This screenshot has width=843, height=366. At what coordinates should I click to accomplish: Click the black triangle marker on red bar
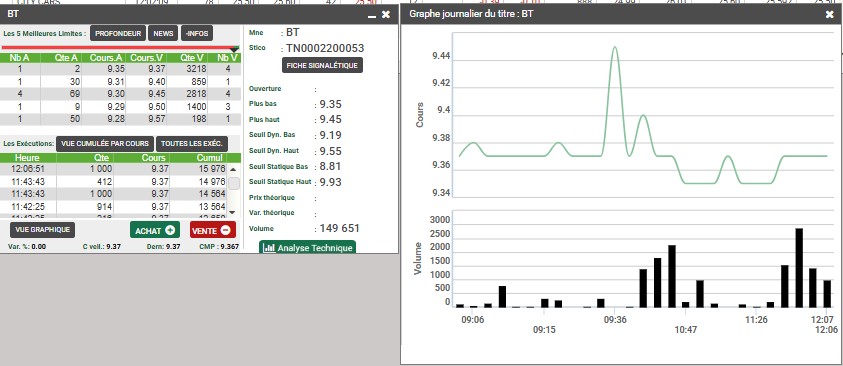(234, 49)
